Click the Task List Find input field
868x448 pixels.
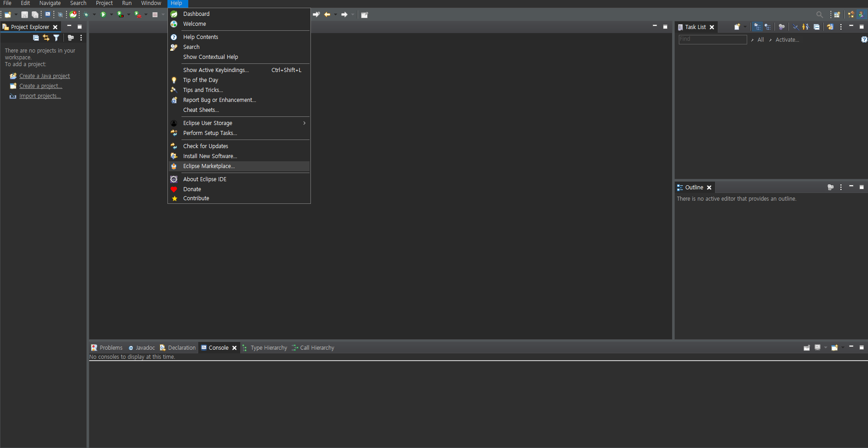[712, 39]
